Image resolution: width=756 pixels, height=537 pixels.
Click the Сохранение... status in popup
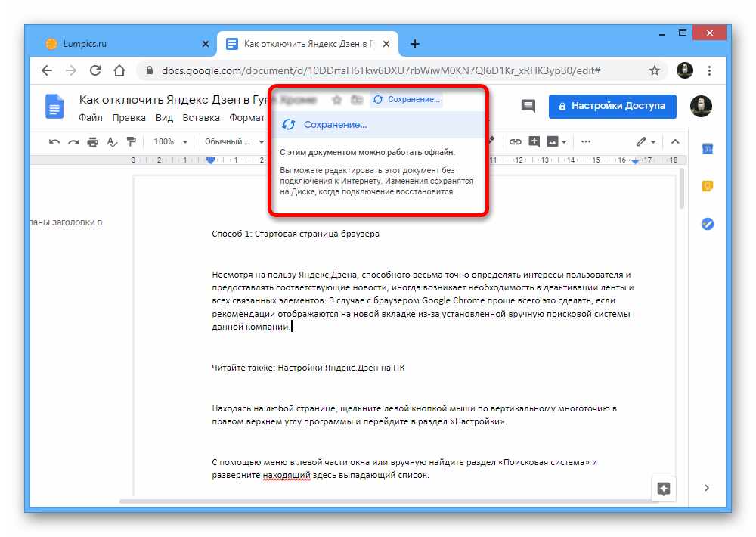click(x=335, y=125)
